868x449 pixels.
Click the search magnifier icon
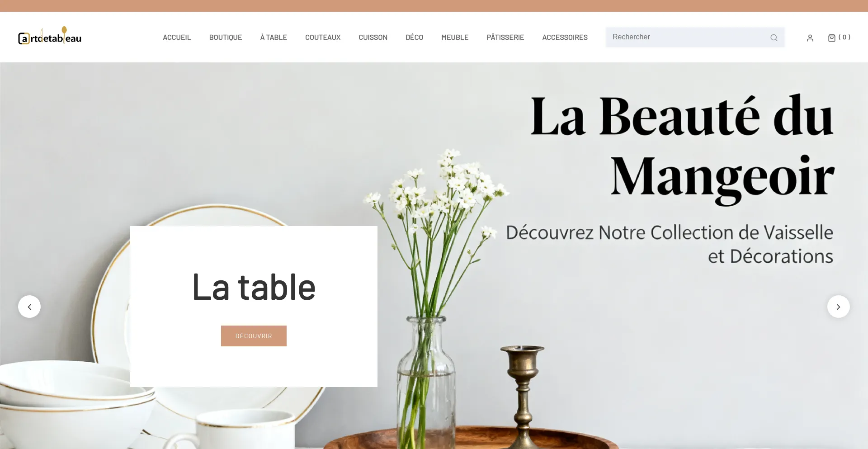point(774,38)
